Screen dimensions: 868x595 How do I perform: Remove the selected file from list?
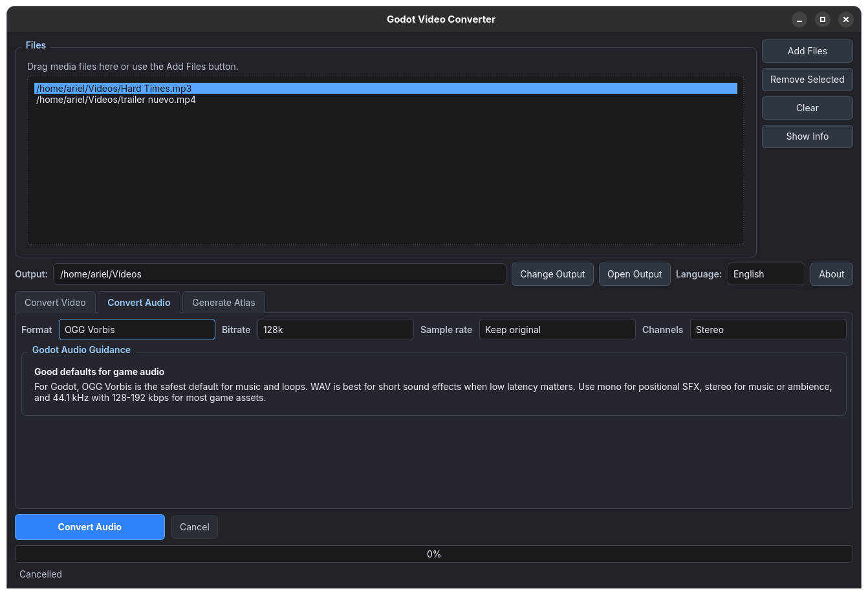pos(807,80)
